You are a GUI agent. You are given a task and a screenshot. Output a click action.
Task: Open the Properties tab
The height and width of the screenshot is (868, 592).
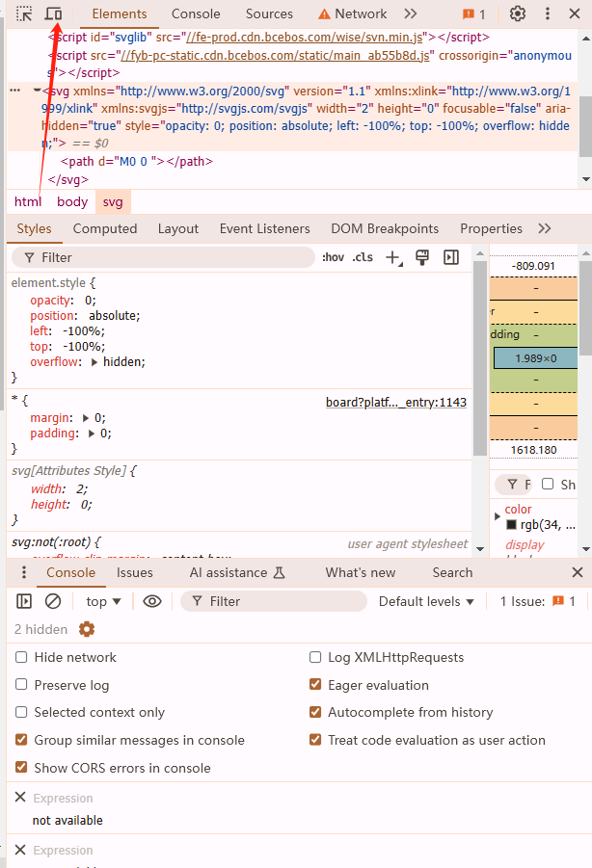tap(491, 228)
